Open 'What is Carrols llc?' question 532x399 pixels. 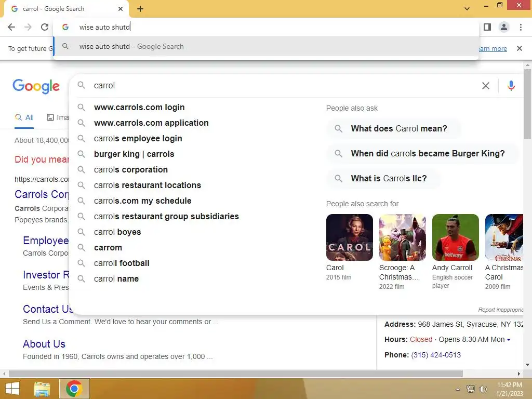(x=383, y=179)
